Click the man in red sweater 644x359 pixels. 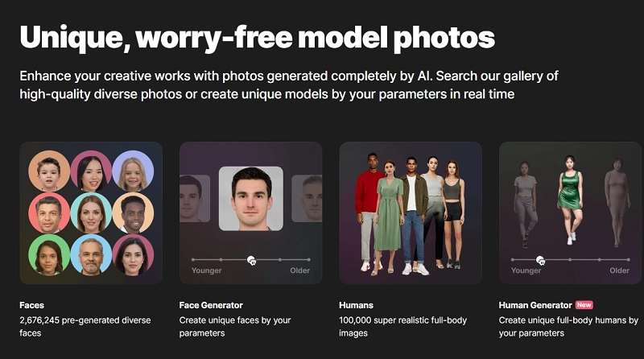coord(369,212)
